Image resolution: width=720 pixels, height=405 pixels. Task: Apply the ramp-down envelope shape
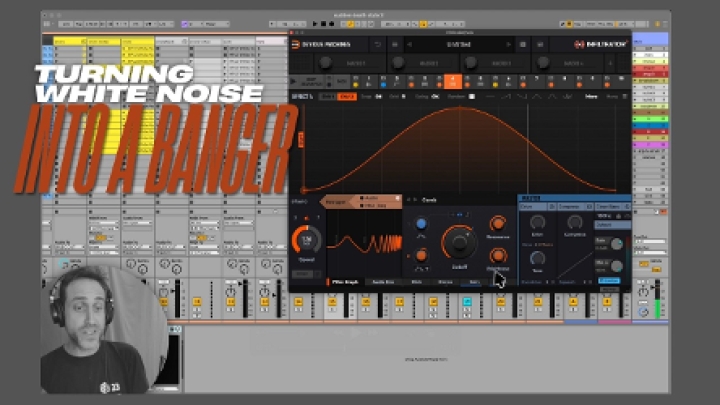522,96
